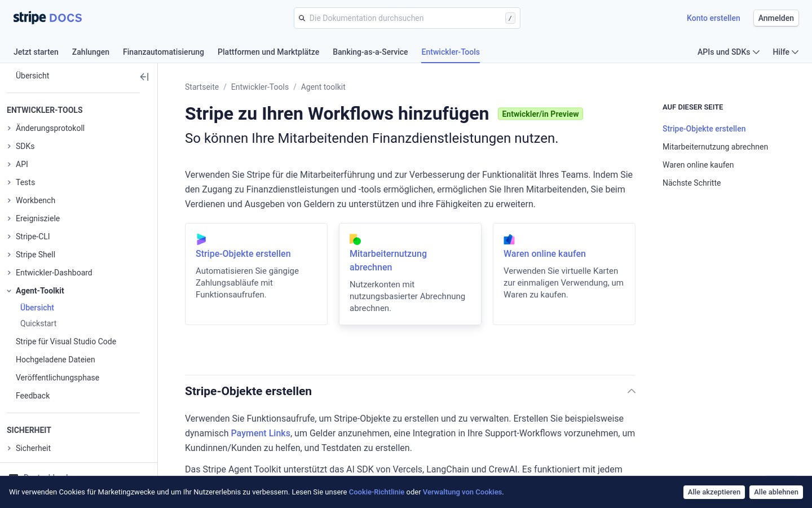Expand the Stripe-CLI sidebar item
The height and width of the screenshot is (508, 812).
click(28, 237)
